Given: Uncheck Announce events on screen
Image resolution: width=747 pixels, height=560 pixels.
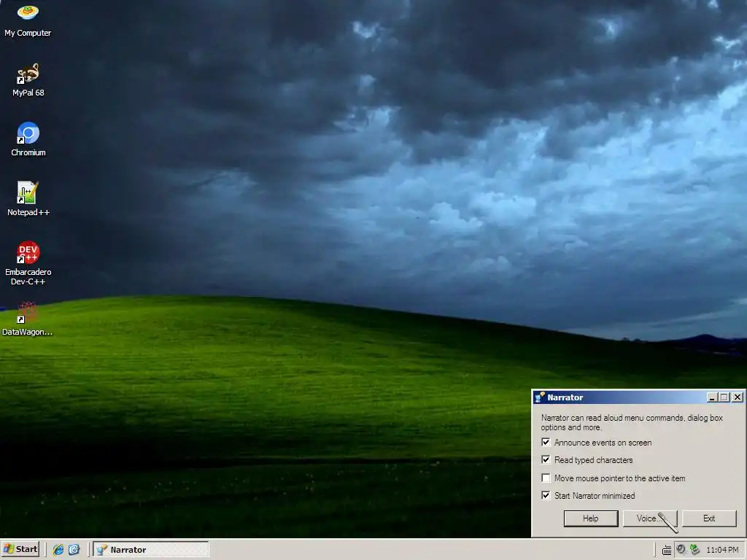Looking at the screenshot, I should point(546,443).
